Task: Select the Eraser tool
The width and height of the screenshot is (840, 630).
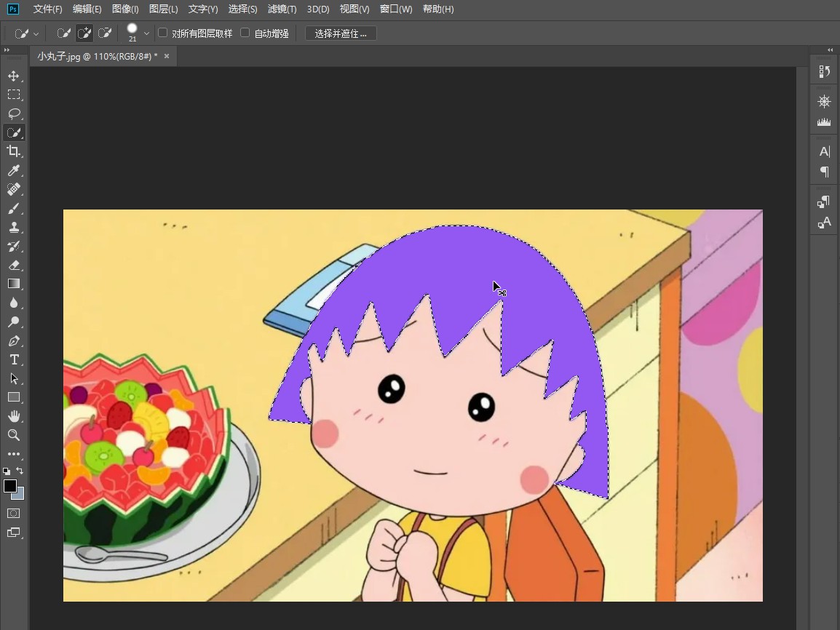Action: click(x=14, y=265)
